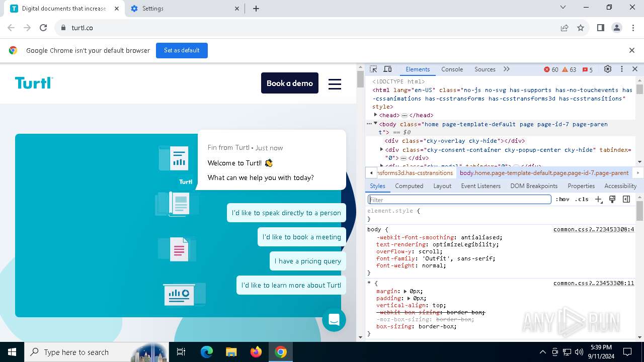The image size is (644, 362).
Task: Open DevTools customize three-dot menu
Action: pyautogui.click(x=621, y=69)
